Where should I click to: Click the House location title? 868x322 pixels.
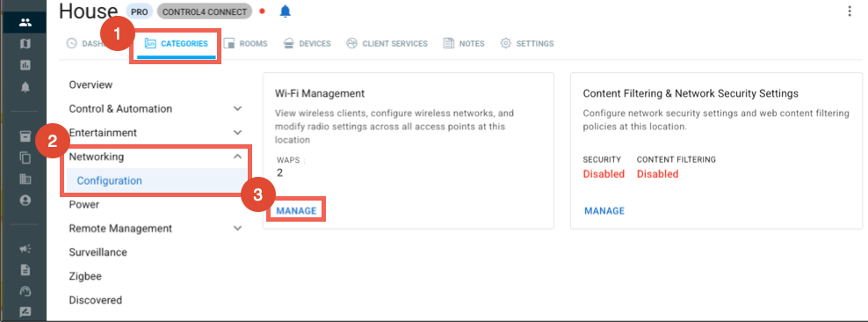click(89, 11)
